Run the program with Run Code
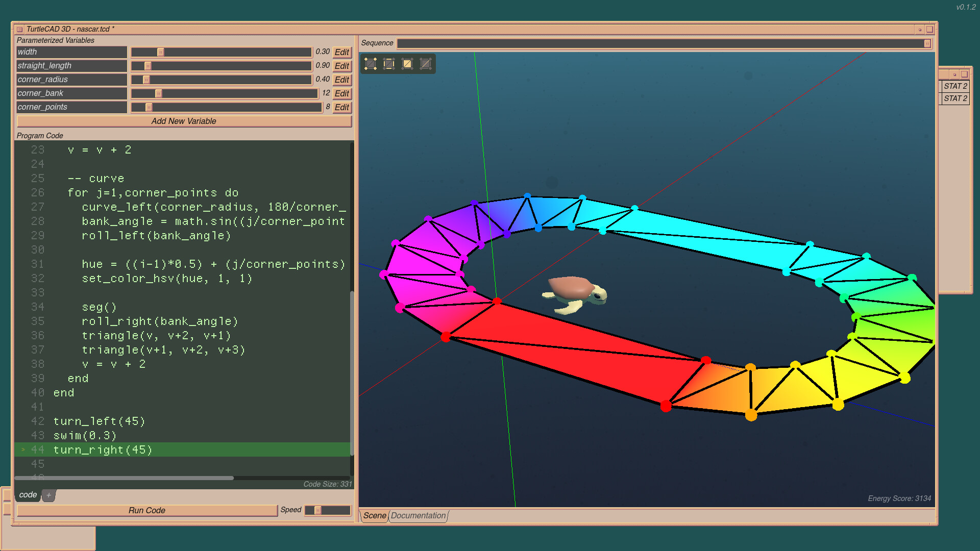 point(147,510)
